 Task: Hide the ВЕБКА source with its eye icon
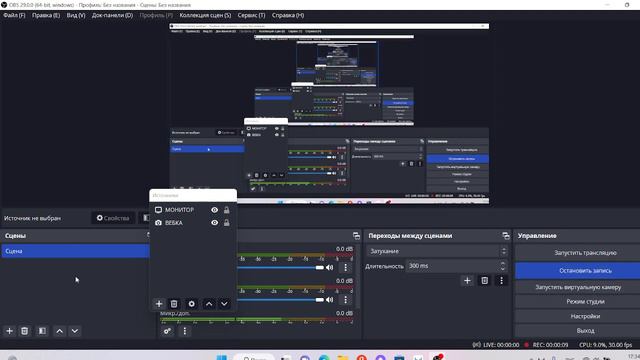point(214,223)
